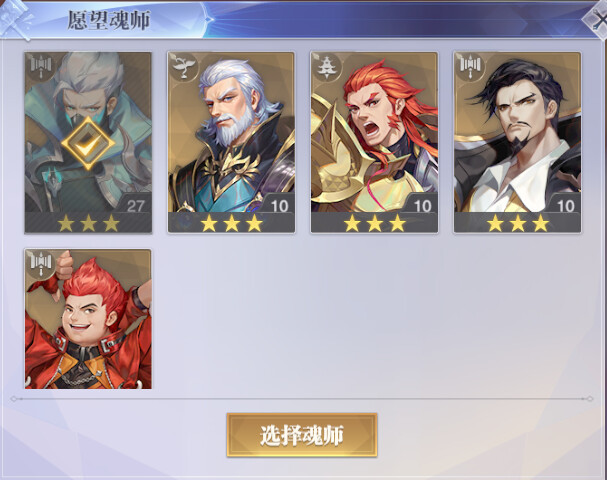Close the 愿望魂师 panel with X icon
607x480 pixels.
pyautogui.click(x=597, y=19)
